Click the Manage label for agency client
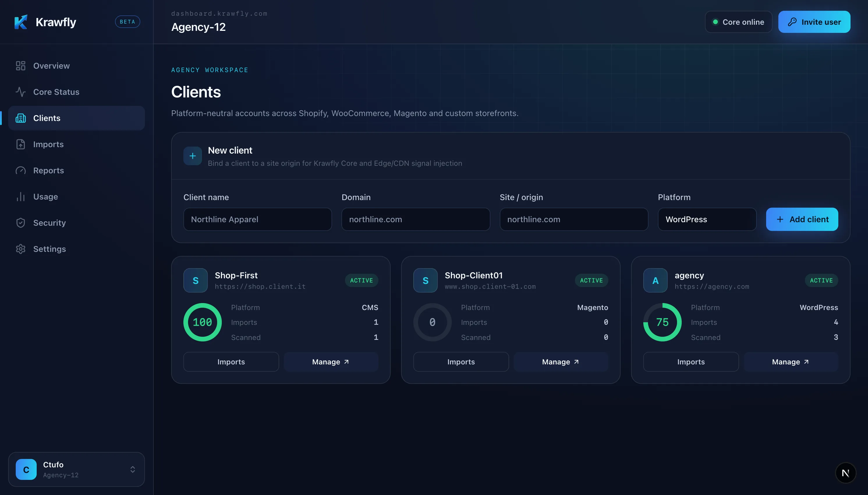This screenshot has width=868, height=495. [x=786, y=362]
